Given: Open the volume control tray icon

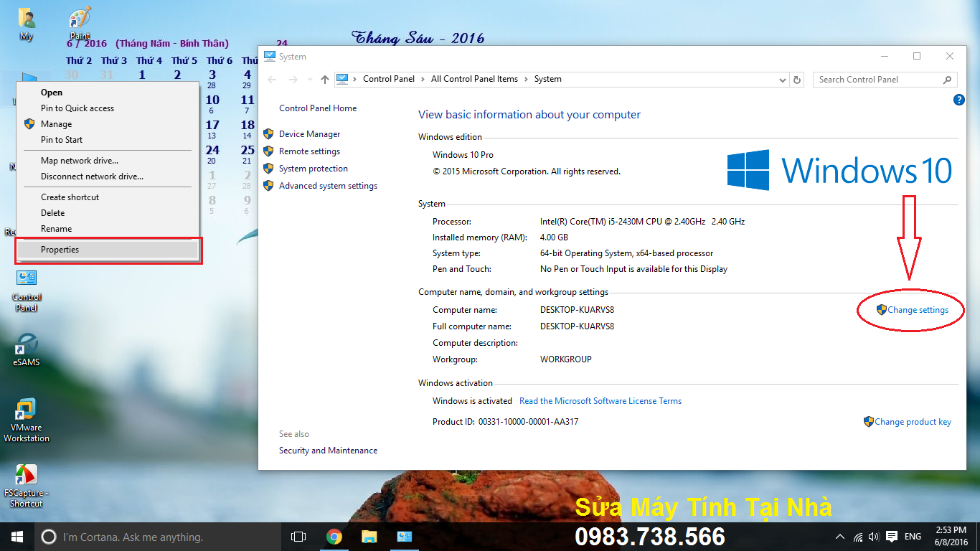Looking at the screenshot, I should [874, 537].
